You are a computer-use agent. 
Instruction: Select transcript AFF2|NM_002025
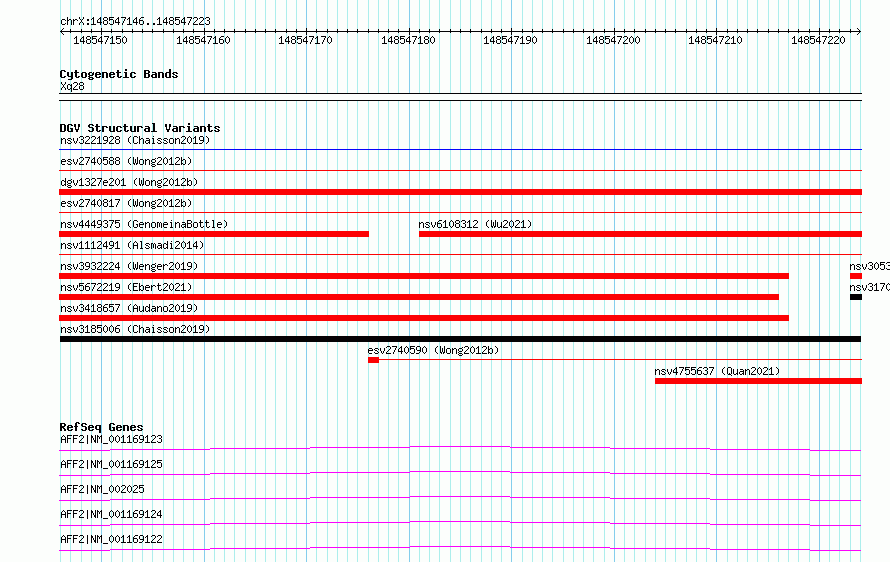coord(102,489)
